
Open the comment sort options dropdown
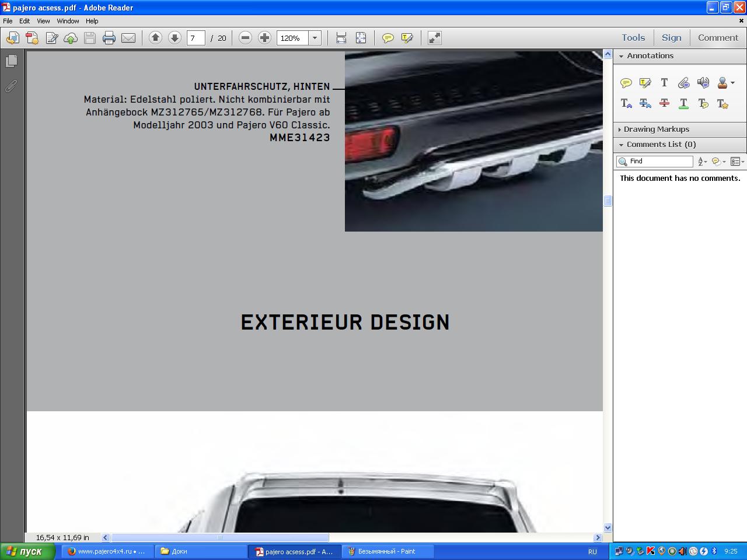(703, 162)
